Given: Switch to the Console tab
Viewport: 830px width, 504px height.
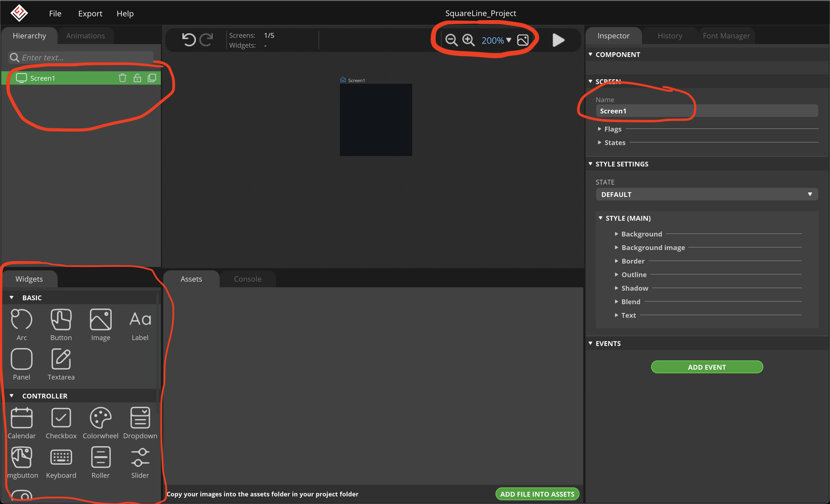Looking at the screenshot, I should pyautogui.click(x=248, y=279).
